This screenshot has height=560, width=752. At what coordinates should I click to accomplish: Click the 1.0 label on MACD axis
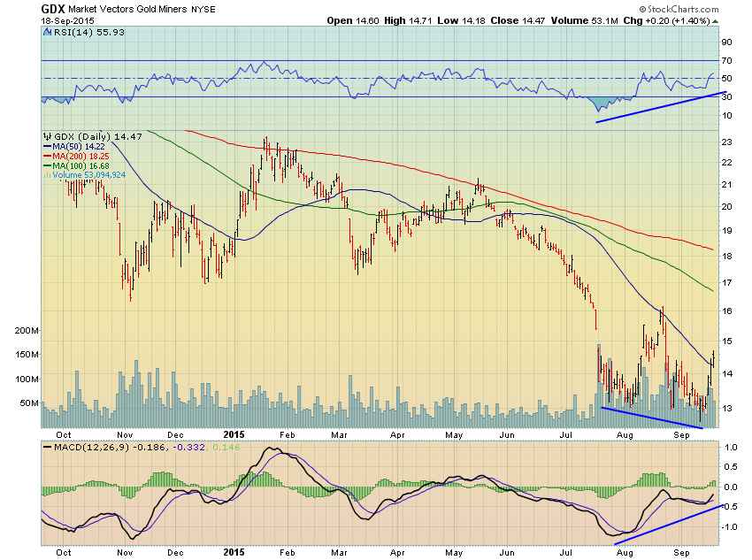[x=731, y=448]
